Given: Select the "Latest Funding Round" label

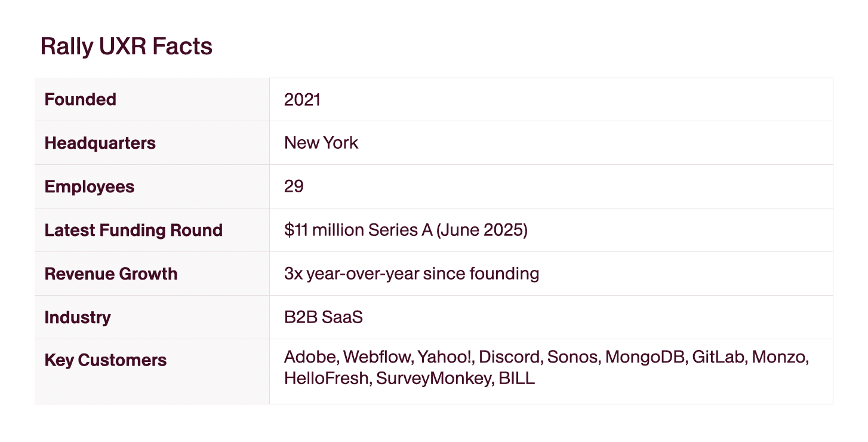Looking at the screenshot, I should tap(133, 231).
